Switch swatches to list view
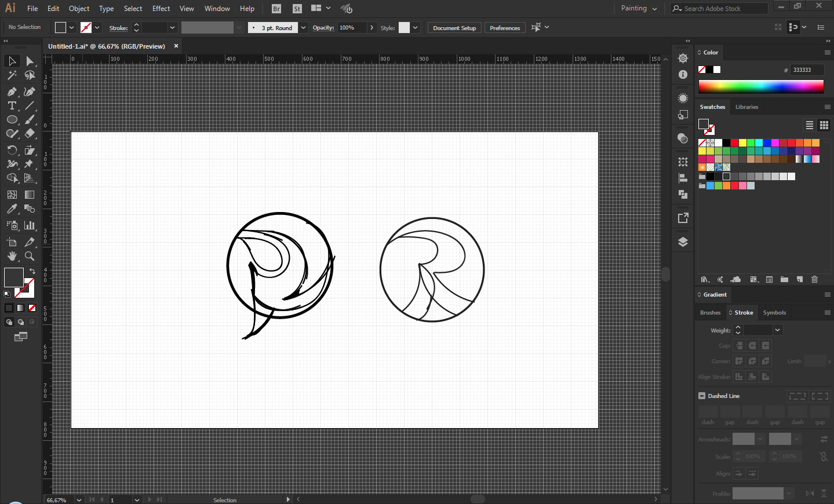 click(810, 125)
